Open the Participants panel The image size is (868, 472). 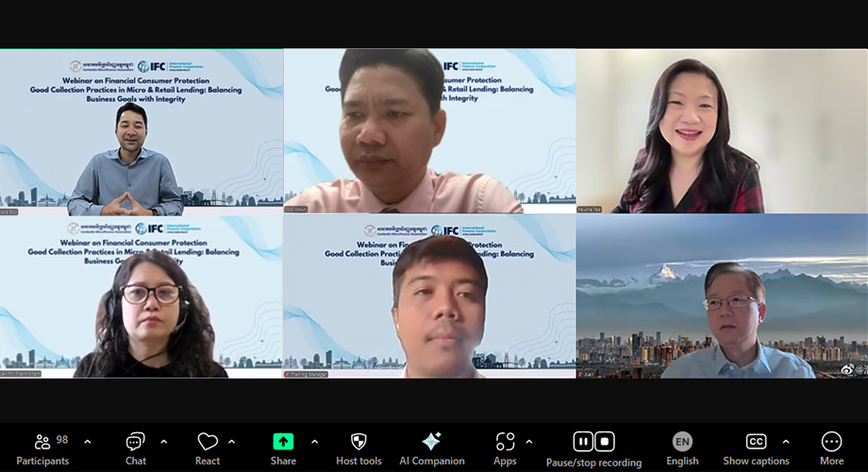[x=42, y=447]
